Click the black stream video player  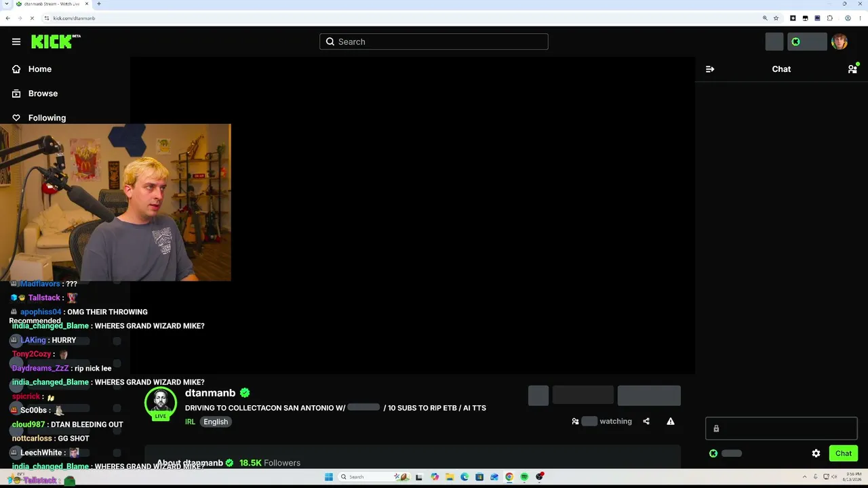412,215
